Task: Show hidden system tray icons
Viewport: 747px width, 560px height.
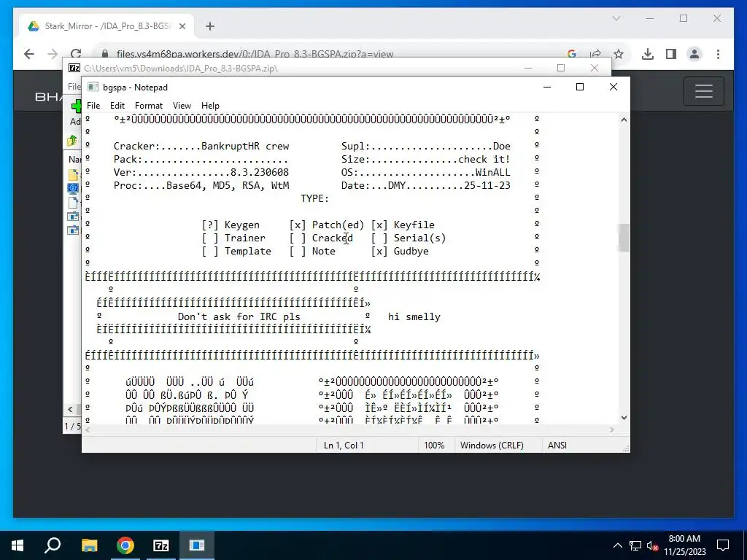Action: (617, 545)
